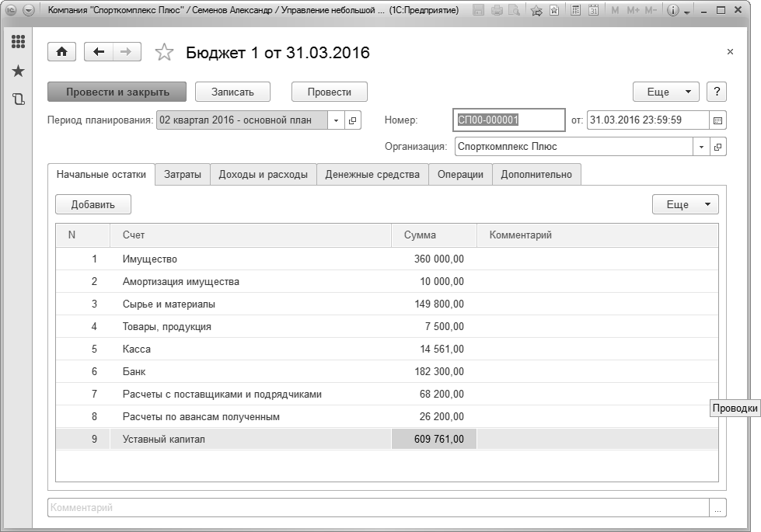Open organization record icon
Screen dimensions: 761x532
[x=717, y=147]
